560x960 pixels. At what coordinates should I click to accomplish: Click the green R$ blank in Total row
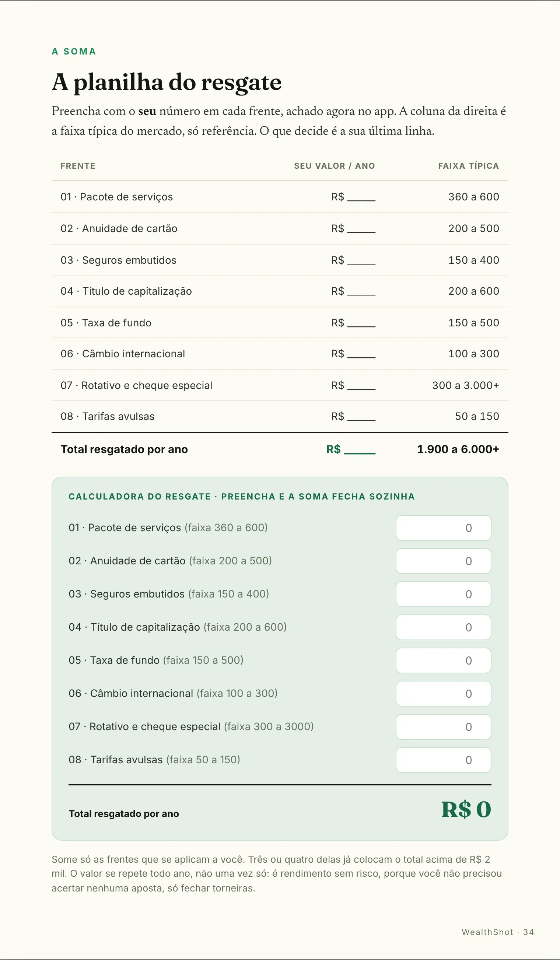pos(351,449)
